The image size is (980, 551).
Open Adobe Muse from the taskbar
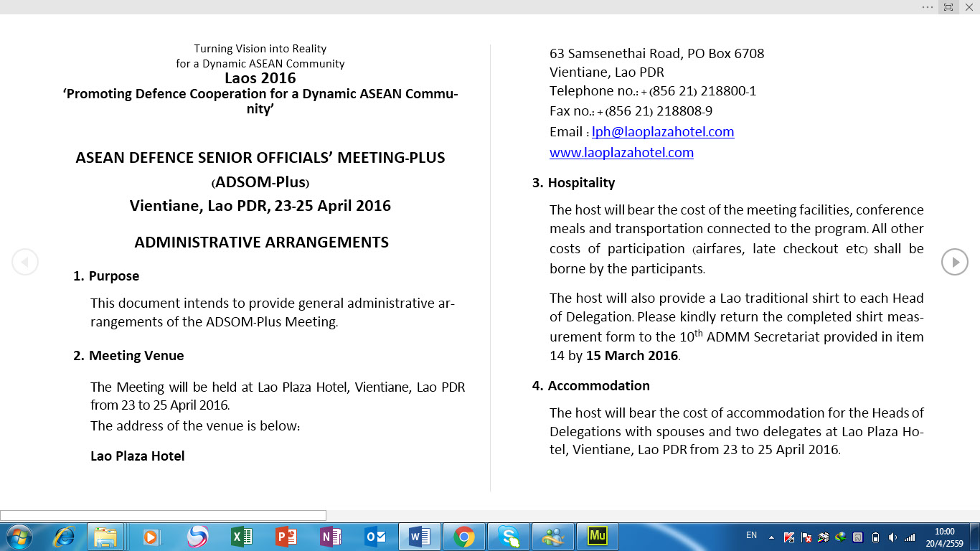pyautogui.click(x=598, y=537)
